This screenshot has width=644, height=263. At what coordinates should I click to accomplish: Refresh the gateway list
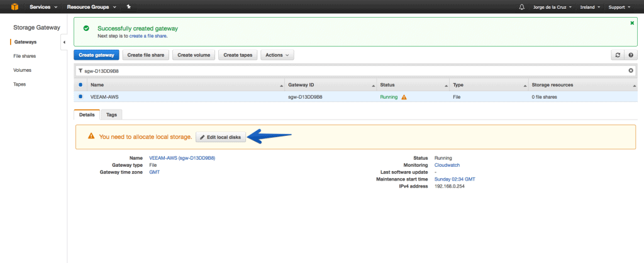618,55
